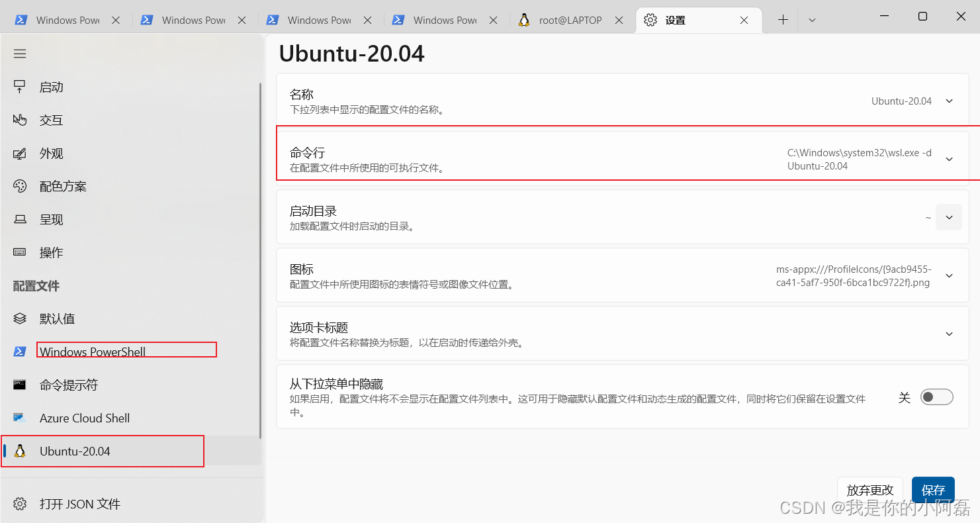This screenshot has height=523, width=980.
Task: Open 交互 settings page
Action: (131, 120)
